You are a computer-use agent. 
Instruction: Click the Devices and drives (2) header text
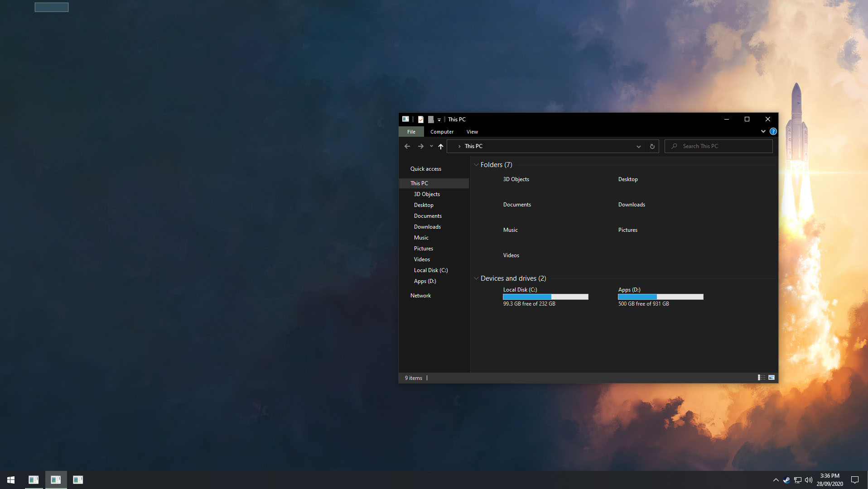(513, 278)
